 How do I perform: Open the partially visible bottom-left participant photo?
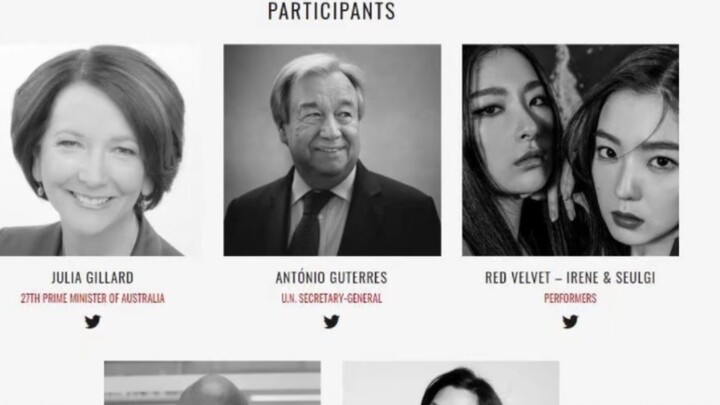tap(212, 383)
